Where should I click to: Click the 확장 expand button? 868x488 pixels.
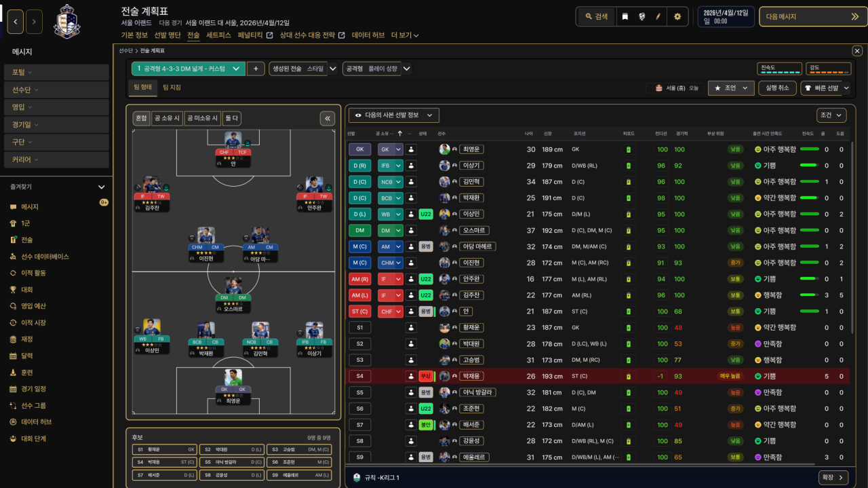pyautogui.click(x=833, y=477)
